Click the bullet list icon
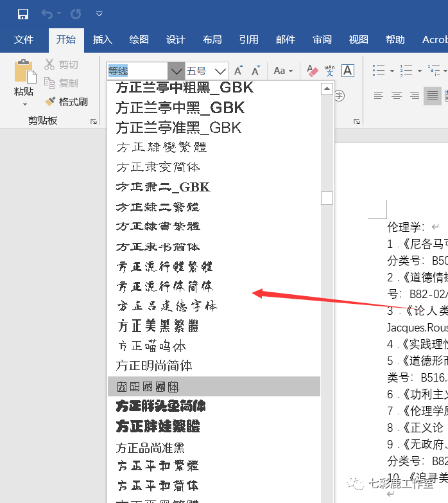 (379, 71)
